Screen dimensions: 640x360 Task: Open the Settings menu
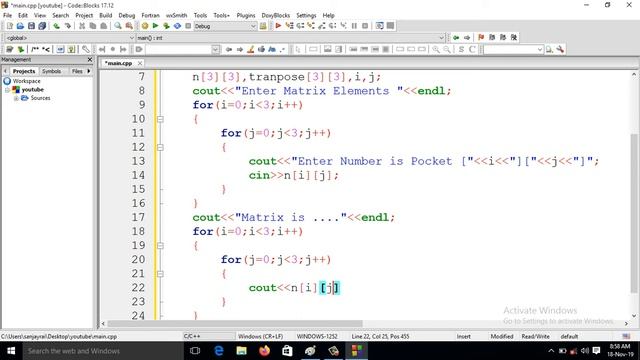tap(306, 15)
